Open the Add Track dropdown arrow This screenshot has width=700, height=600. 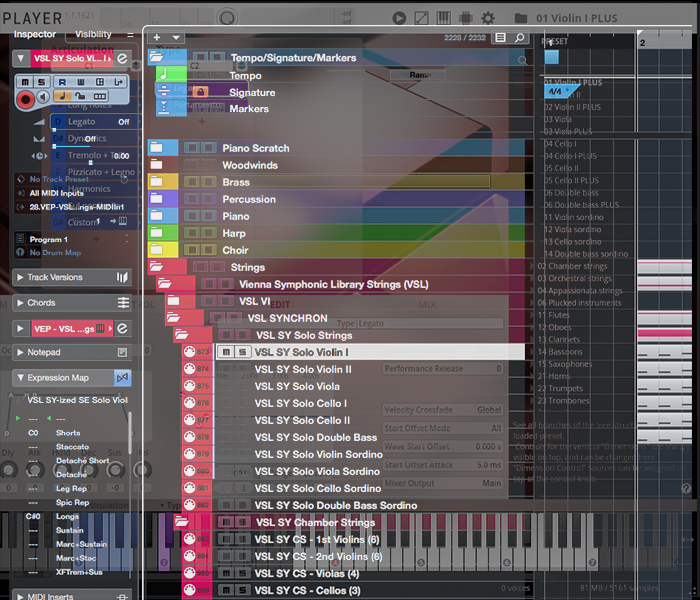point(176,38)
